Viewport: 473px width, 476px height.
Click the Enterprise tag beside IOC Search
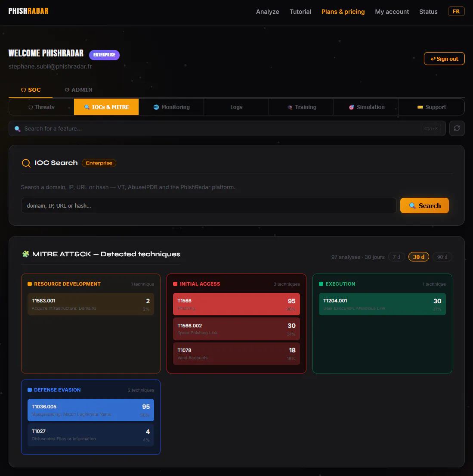(x=99, y=163)
